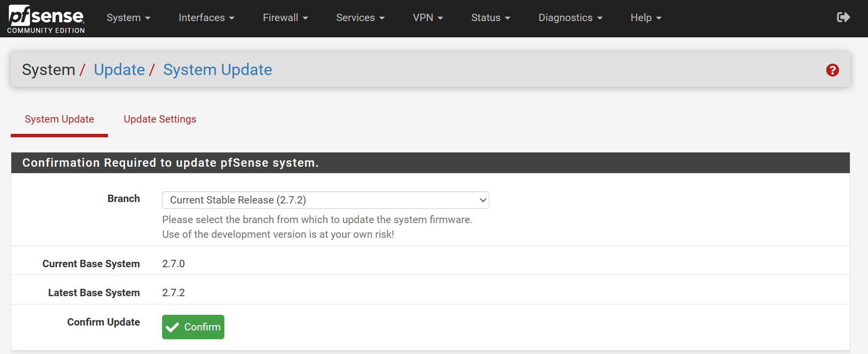Follow the Update breadcrumb link

[119, 70]
